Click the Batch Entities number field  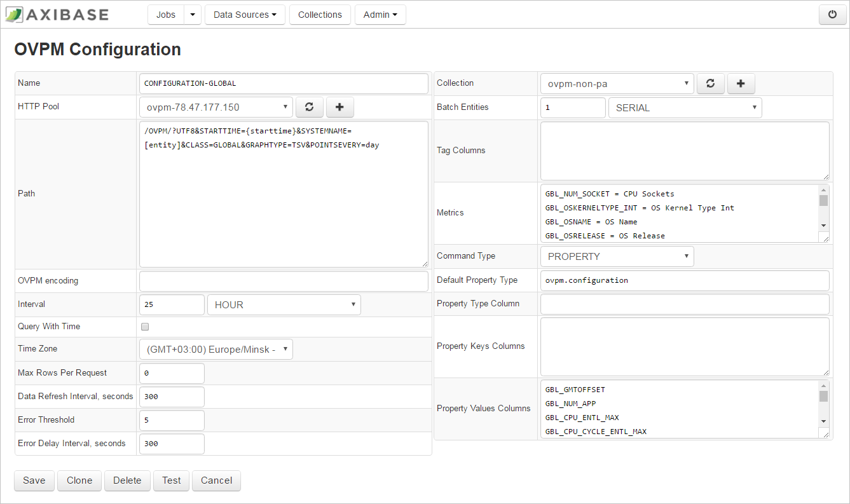point(573,108)
